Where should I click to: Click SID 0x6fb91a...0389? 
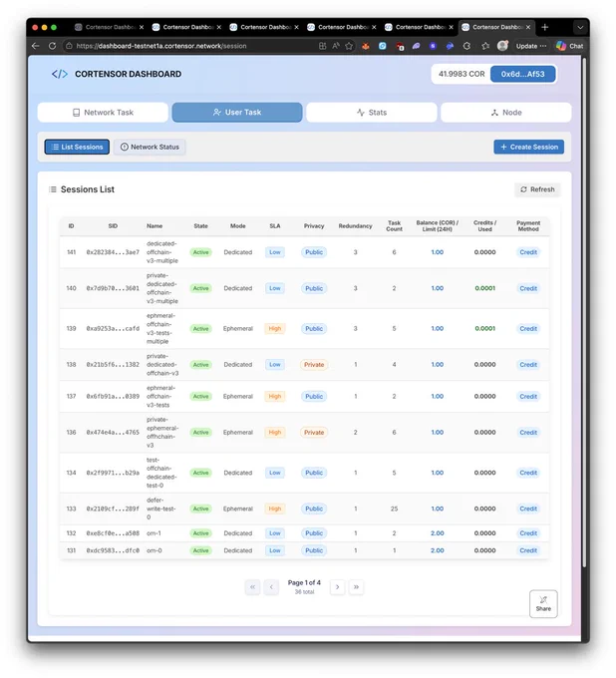click(x=113, y=397)
